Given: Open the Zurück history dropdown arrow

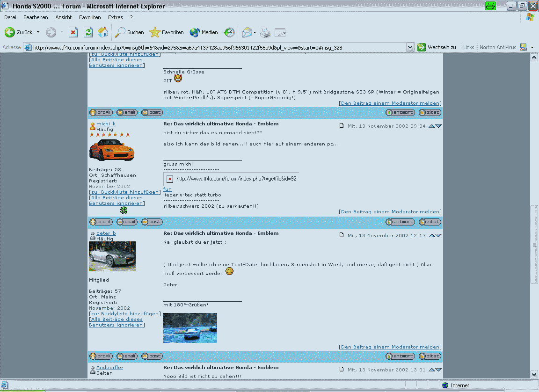Looking at the screenshot, I should coord(38,33).
